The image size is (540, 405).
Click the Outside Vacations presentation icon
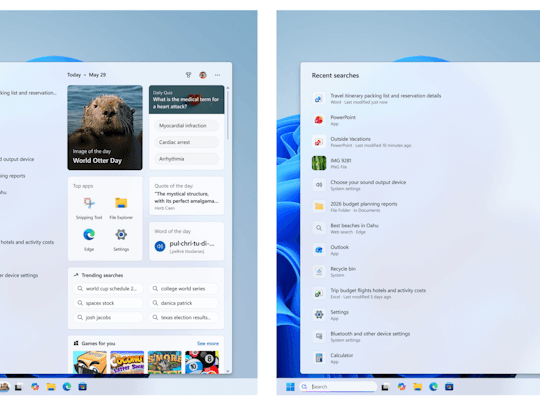pos(319,142)
